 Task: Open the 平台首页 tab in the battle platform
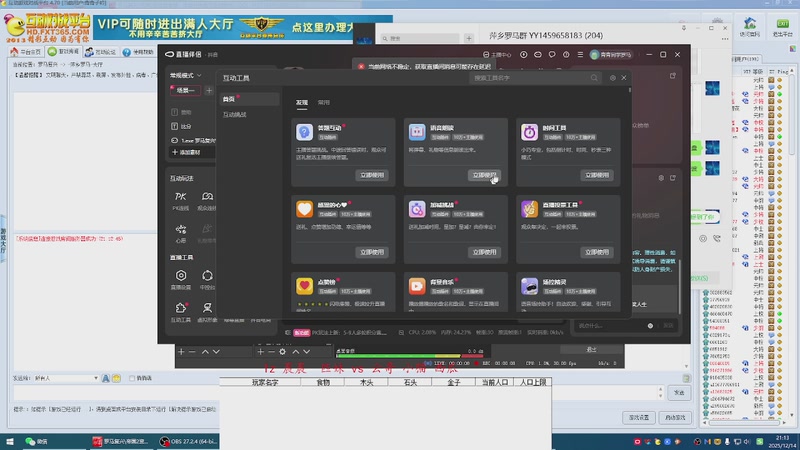coord(26,52)
